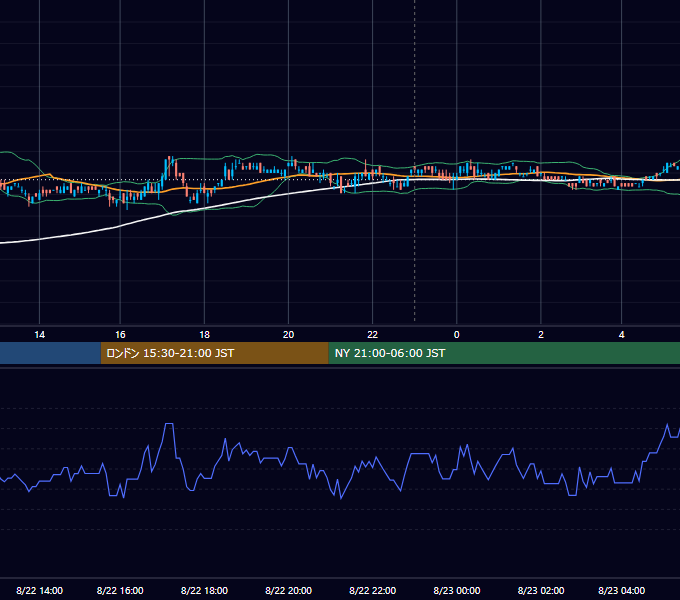
Task: Click the 0 hour axis label
Action: point(456,335)
